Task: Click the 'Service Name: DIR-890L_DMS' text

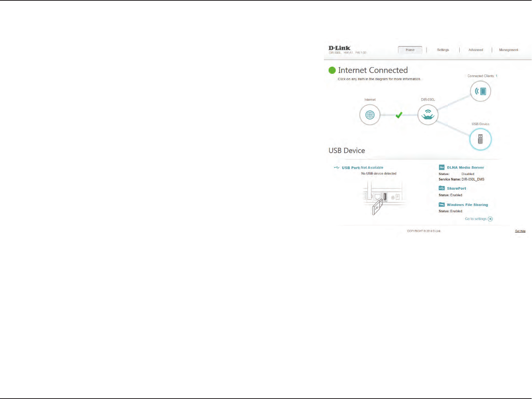Action: click(x=461, y=179)
